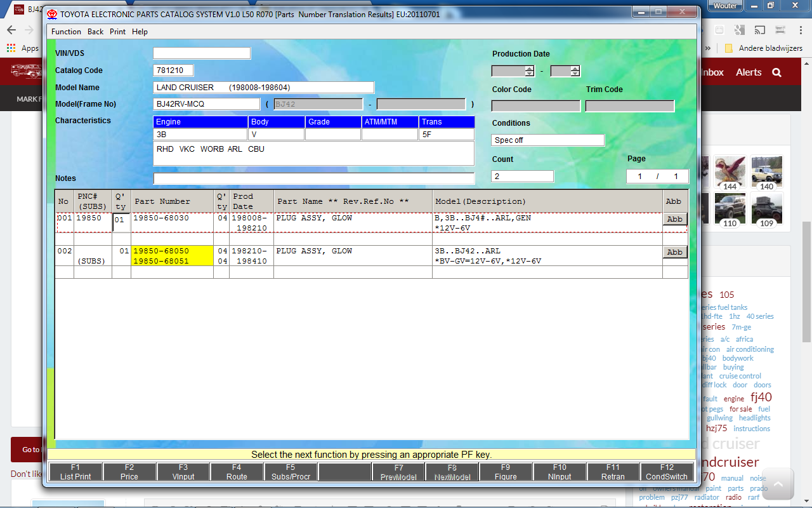Image resolution: width=812 pixels, height=508 pixels.
Task: Open the Help menu
Action: coord(140,32)
